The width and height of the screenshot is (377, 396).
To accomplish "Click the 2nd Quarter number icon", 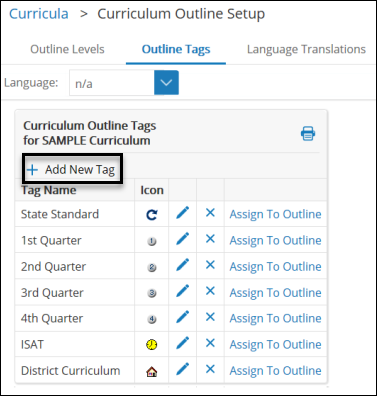I will pyautogui.click(x=152, y=267).
